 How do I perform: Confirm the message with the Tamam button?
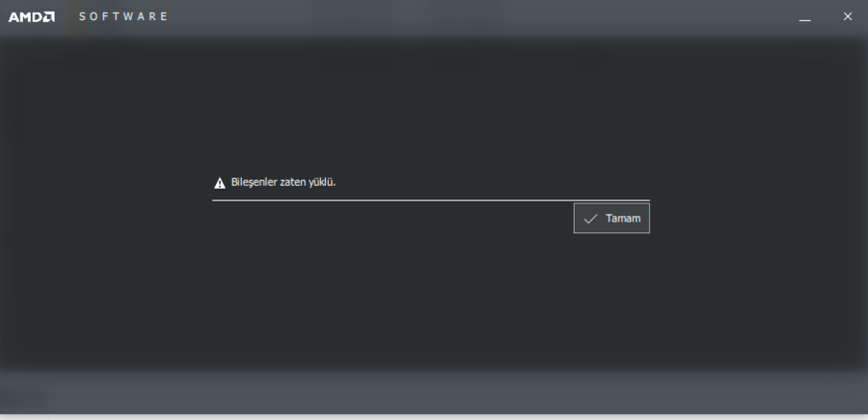611,219
